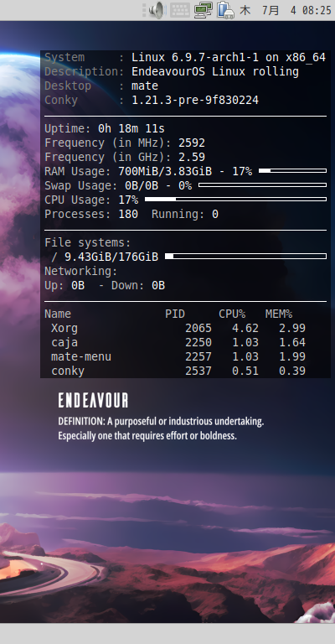Click the Swap text '0B/0B - 0%'
335x644 pixels.
pos(158,185)
